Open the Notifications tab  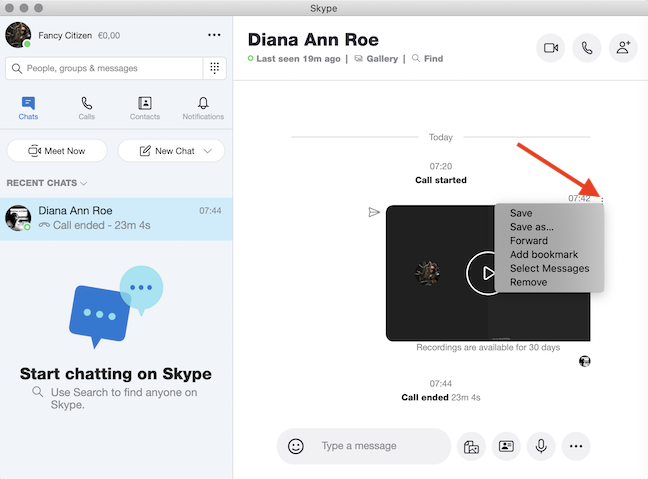click(x=203, y=108)
